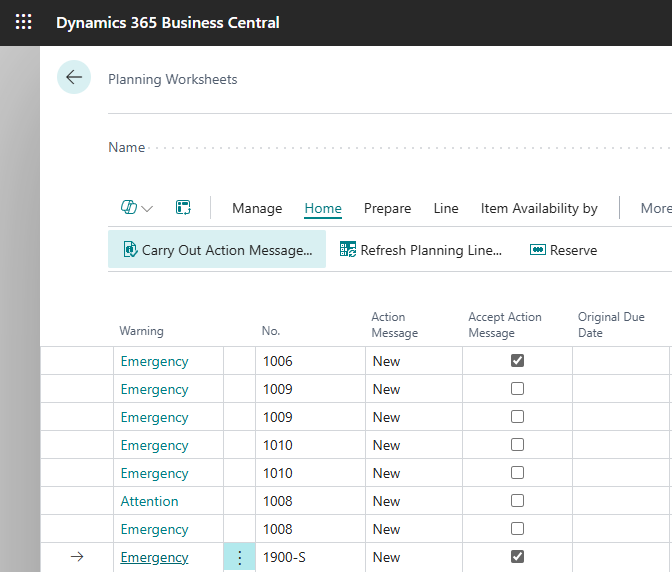
Task: Select the Home tab
Action: [323, 208]
